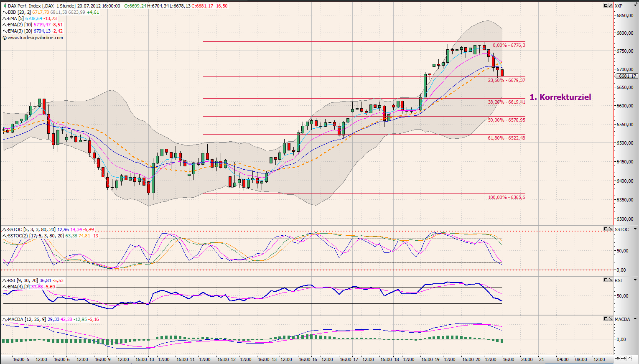Click the '16:00 5' time axis label
This screenshot has height=364, width=639.
(x=21, y=359)
